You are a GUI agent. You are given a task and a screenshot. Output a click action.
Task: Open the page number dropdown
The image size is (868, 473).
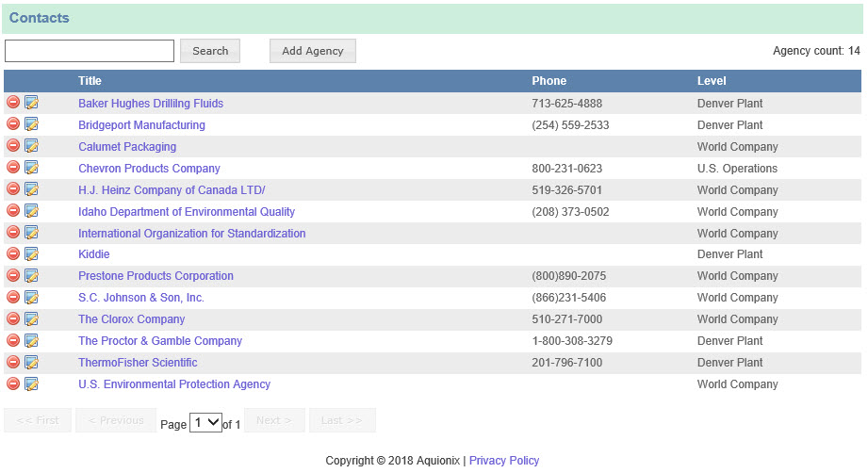[x=206, y=423]
